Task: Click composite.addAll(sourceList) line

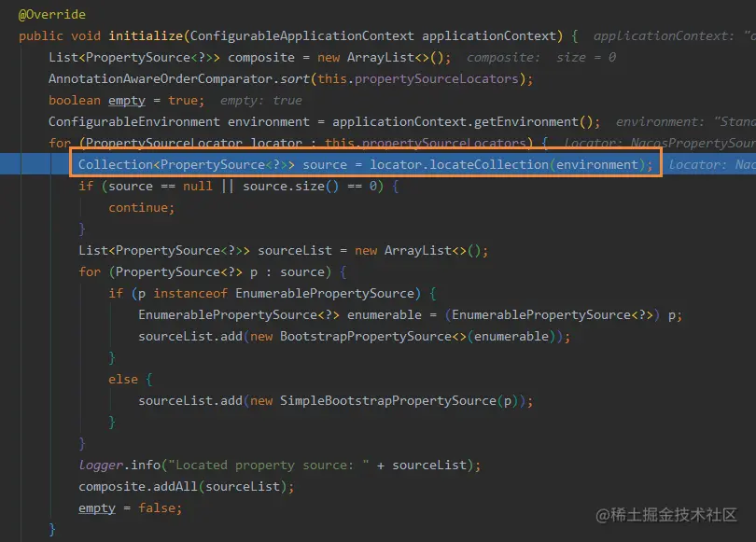Action: click(187, 487)
